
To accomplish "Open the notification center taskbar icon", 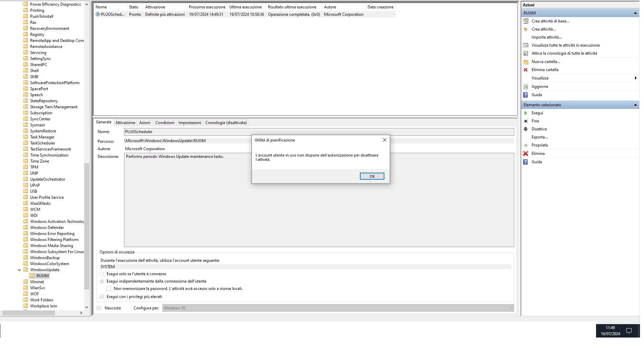I will 629,331.
